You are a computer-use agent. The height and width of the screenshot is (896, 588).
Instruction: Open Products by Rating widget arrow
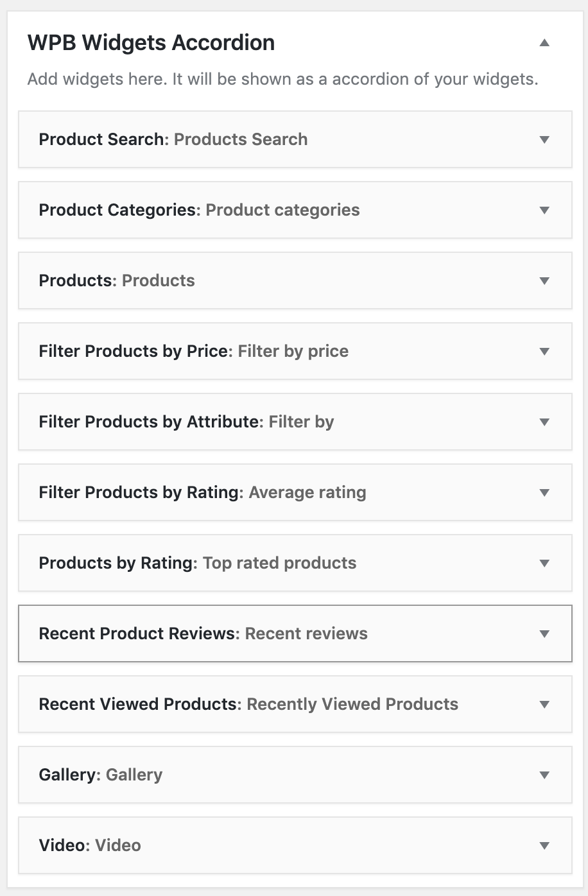point(544,563)
